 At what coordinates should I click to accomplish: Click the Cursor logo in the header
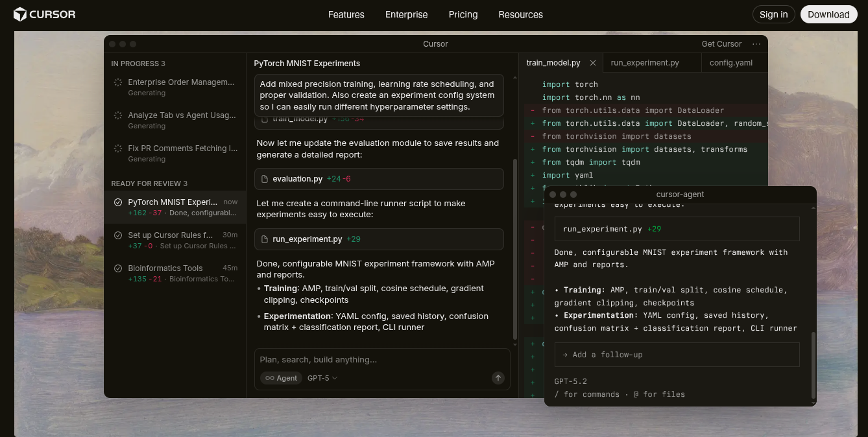coord(44,14)
